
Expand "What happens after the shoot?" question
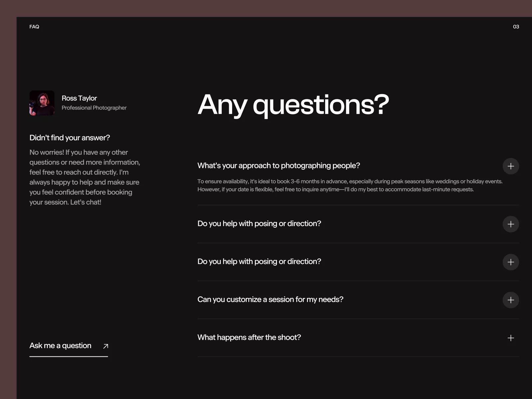tap(249, 337)
